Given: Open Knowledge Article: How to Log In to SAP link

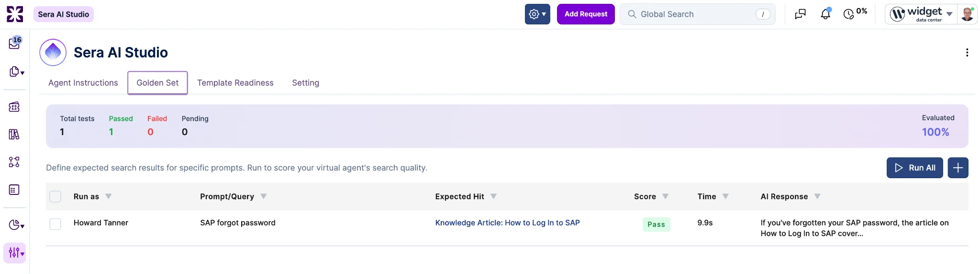Looking at the screenshot, I should 507,223.
